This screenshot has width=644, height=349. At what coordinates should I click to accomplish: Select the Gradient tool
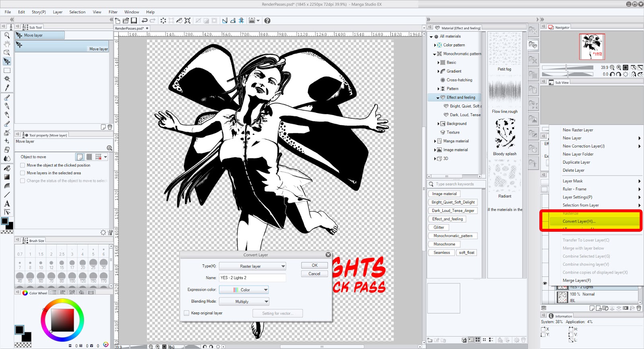point(7,177)
